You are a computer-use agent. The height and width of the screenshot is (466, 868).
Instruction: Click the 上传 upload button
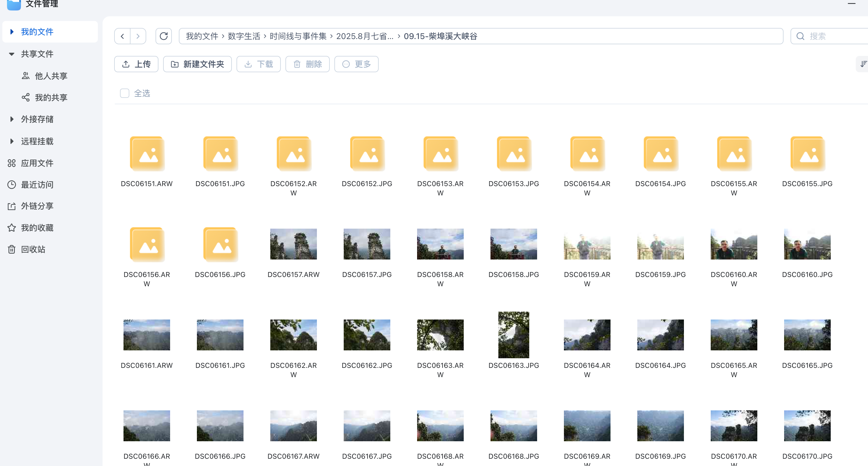click(136, 64)
